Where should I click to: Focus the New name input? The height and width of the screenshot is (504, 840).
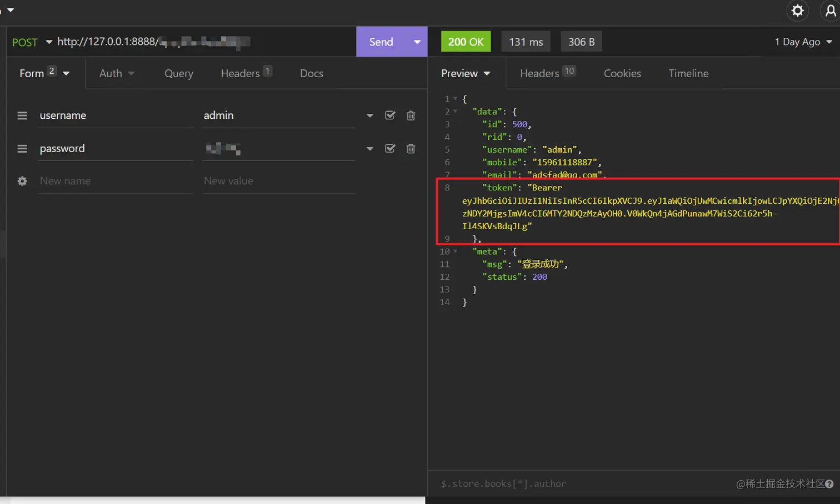click(x=116, y=181)
